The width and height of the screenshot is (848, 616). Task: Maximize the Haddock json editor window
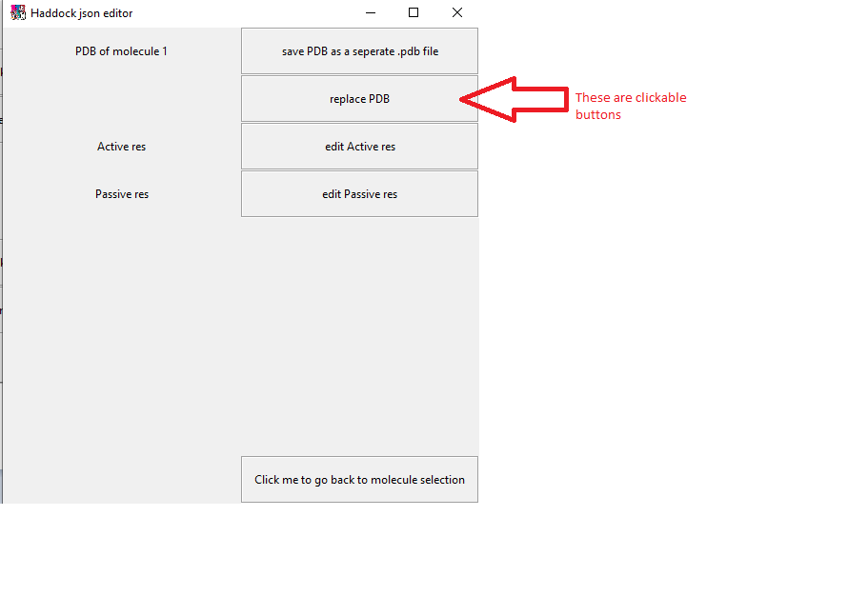tap(414, 12)
